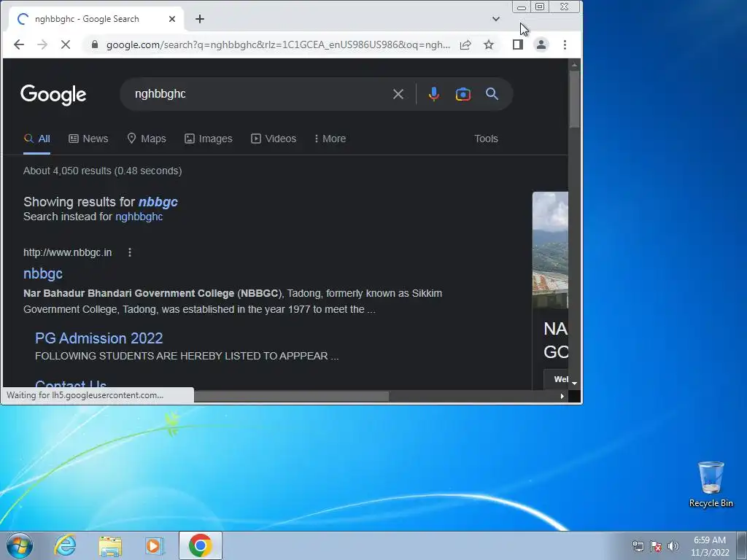Screen dimensions: 747x560
Task: Open the Recycle Bin desktop icon
Action: click(x=711, y=484)
